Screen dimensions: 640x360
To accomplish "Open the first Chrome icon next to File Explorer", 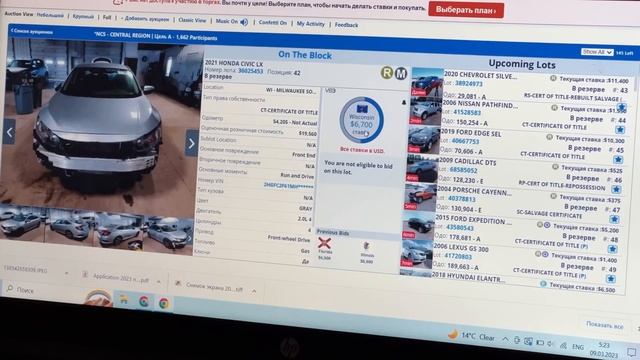I will pyautogui.click(x=144, y=302).
